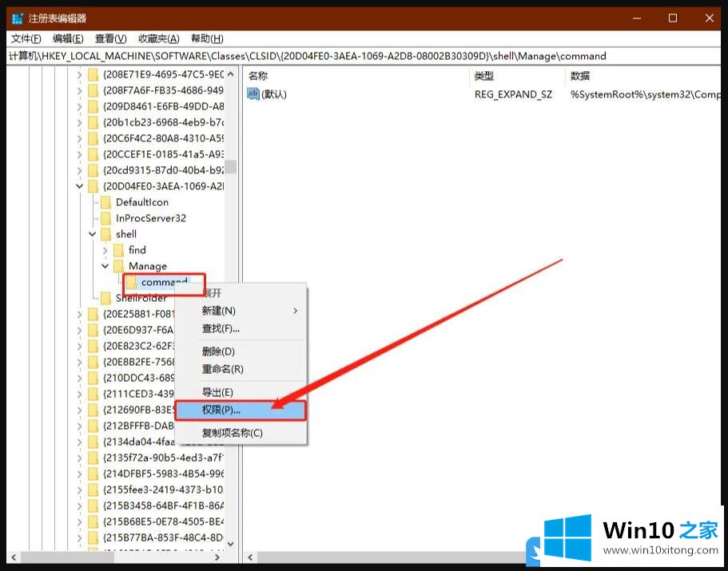This screenshot has width=728, height=571.
Task: Choose 重命名(R) in the context menu
Action: (241, 369)
